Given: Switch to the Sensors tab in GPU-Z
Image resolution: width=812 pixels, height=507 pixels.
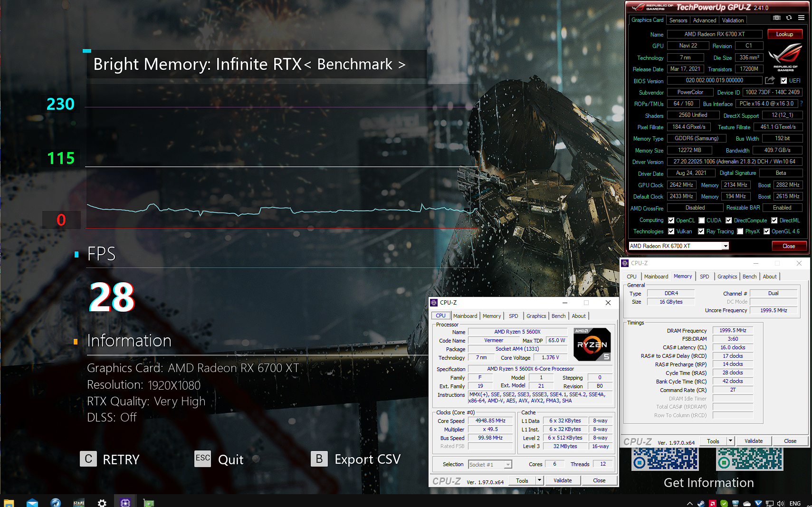Looking at the screenshot, I should click(x=678, y=20).
